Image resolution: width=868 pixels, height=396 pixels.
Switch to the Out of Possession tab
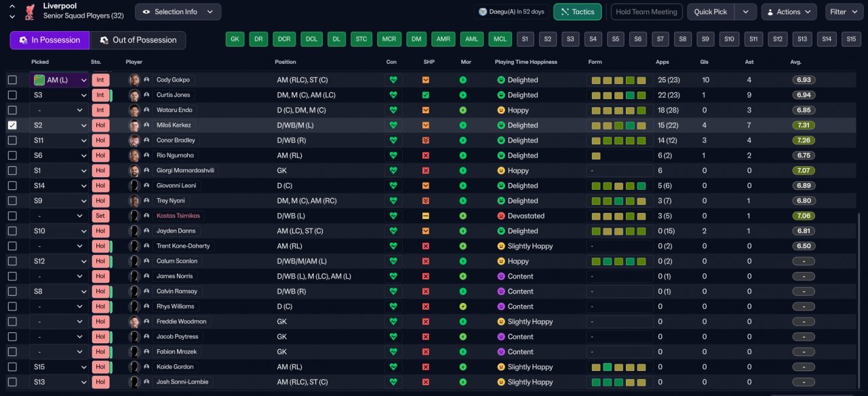138,40
